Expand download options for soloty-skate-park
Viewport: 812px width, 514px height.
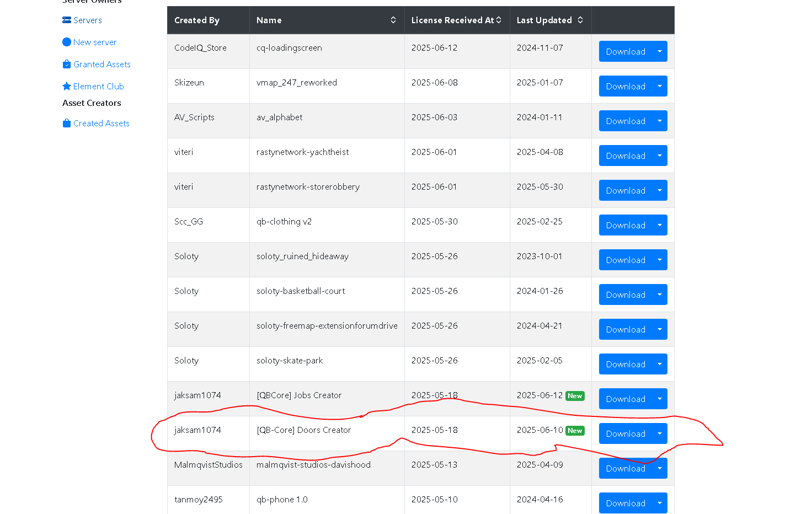click(x=660, y=364)
